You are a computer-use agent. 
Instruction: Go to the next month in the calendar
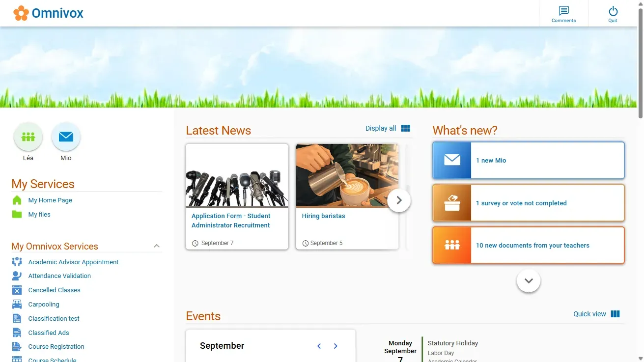(336, 346)
